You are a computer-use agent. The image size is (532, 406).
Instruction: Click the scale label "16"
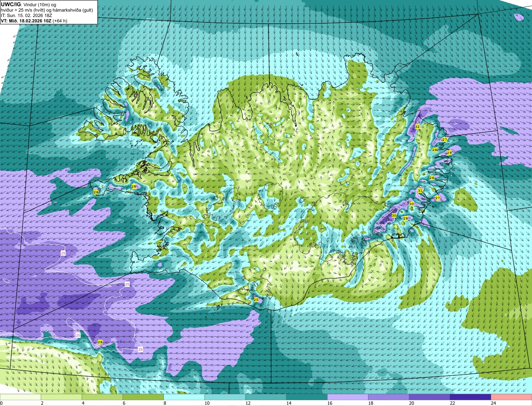point(330,403)
